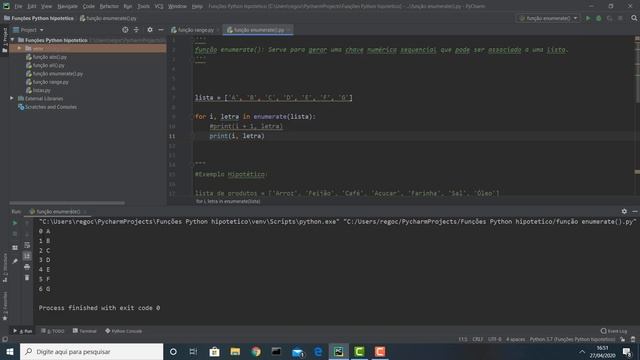The height and width of the screenshot is (360, 640).
Task: Open the Python Console tool window
Action: click(123, 331)
